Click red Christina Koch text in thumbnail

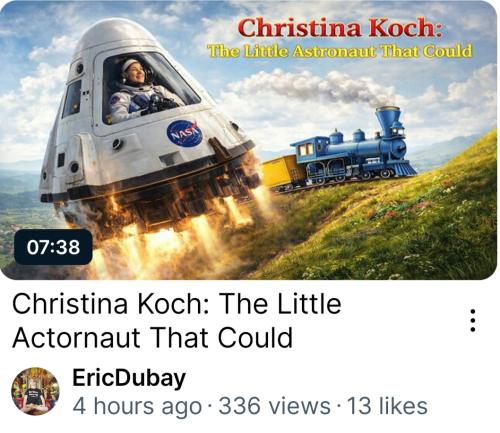(x=341, y=28)
